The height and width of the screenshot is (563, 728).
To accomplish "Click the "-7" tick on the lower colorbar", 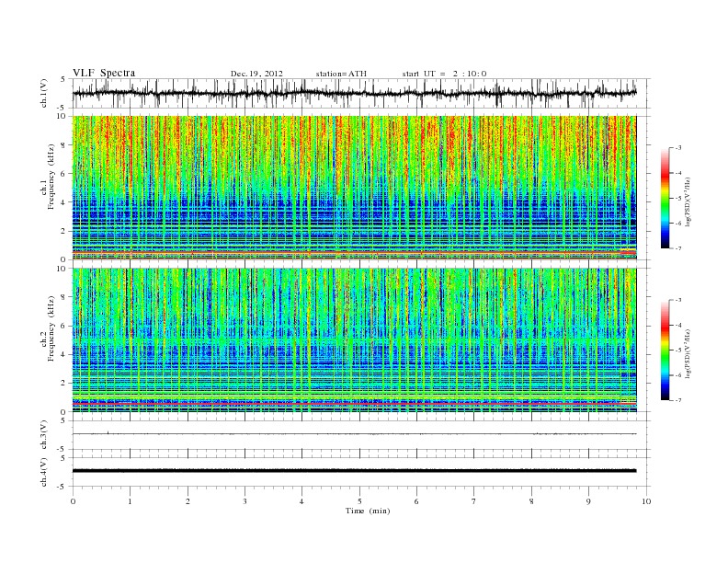I will pos(678,400).
